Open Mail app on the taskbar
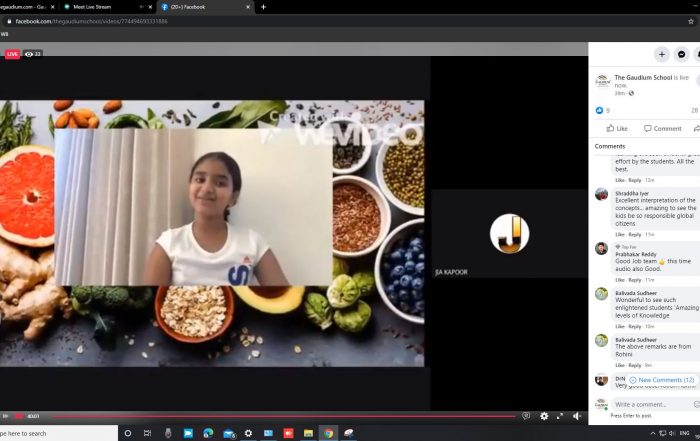Viewport: 700px width, 441px height. pyautogui.click(x=229, y=433)
